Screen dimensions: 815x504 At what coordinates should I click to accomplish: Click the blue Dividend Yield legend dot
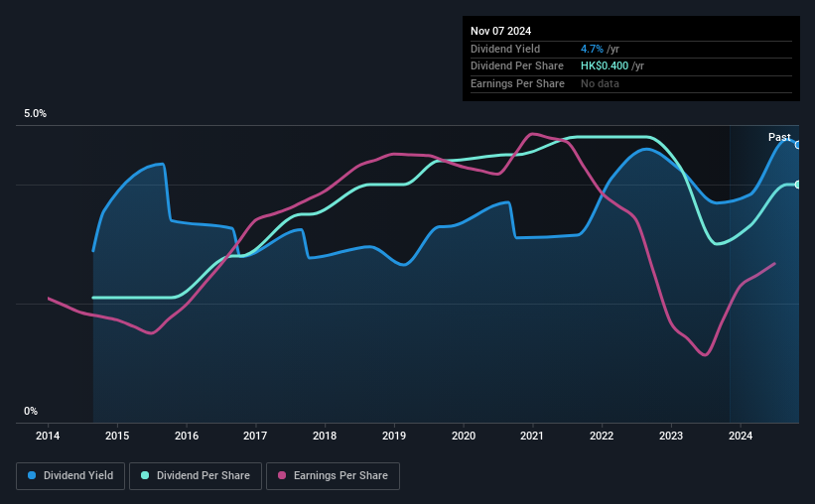pyautogui.click(x=32, y=475)
